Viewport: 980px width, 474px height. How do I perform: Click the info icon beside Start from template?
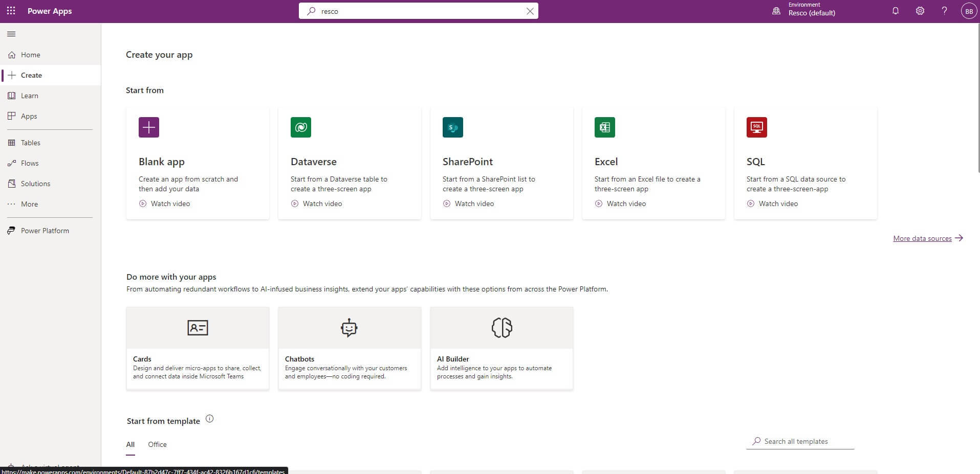(209, 419)
